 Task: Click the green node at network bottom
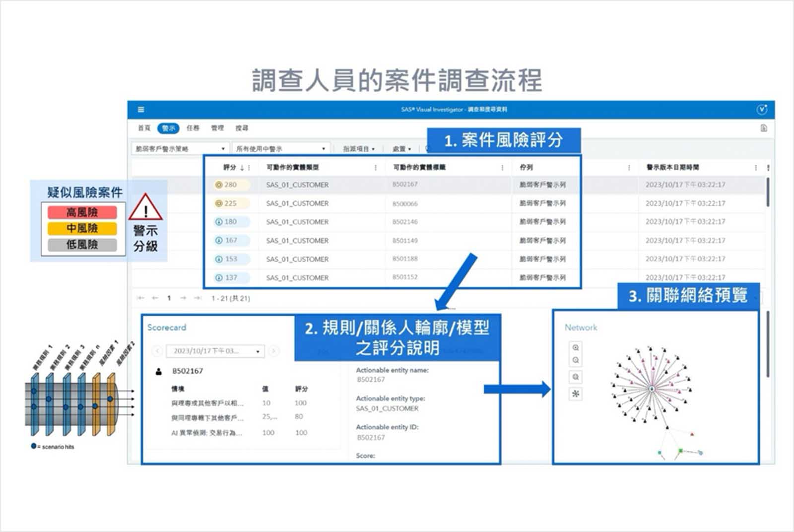681,451
